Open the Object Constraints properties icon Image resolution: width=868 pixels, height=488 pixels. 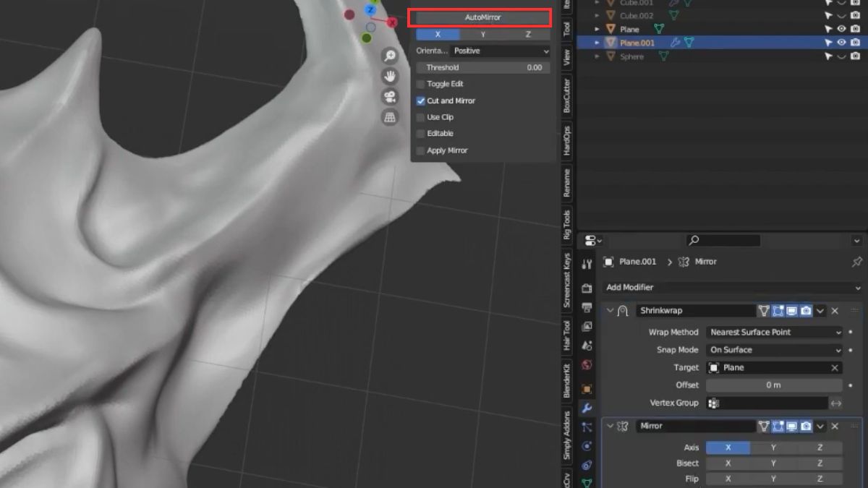[x=587, y=465]
